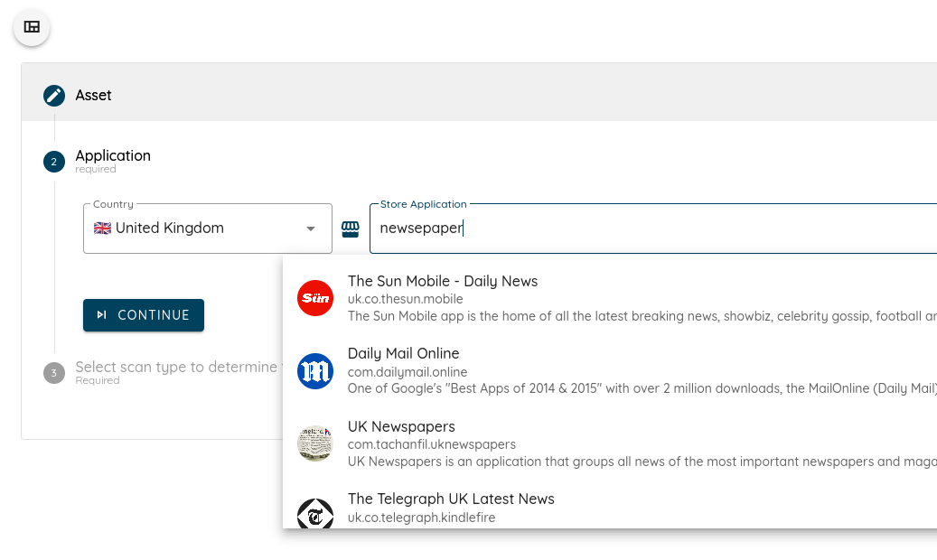Screen dimensions: 937x560
Task: Open the Asset step header
Action: pyautogui.click(x=479, y=92)
